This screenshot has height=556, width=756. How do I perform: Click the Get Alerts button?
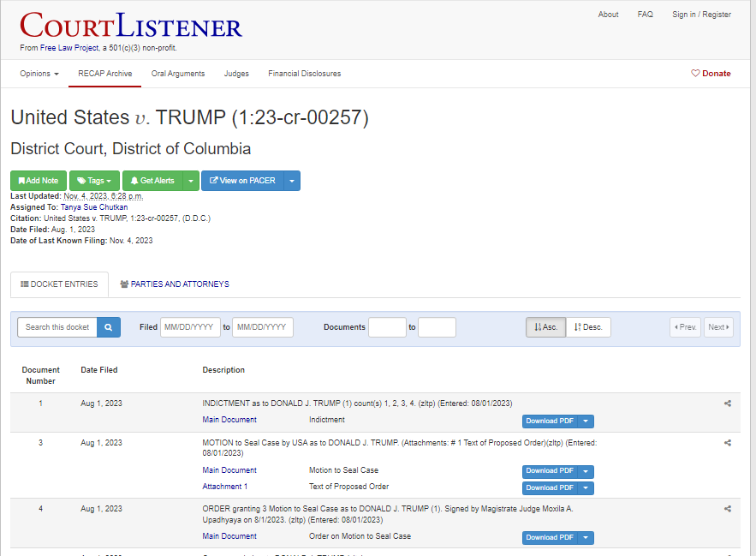point(152,181)
